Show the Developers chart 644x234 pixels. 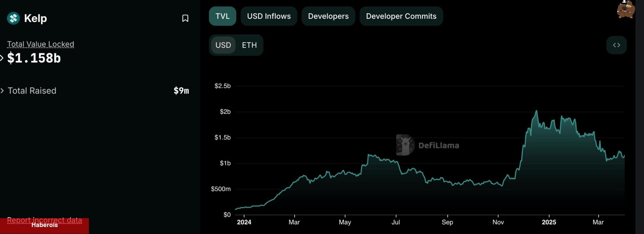[328, 16]
